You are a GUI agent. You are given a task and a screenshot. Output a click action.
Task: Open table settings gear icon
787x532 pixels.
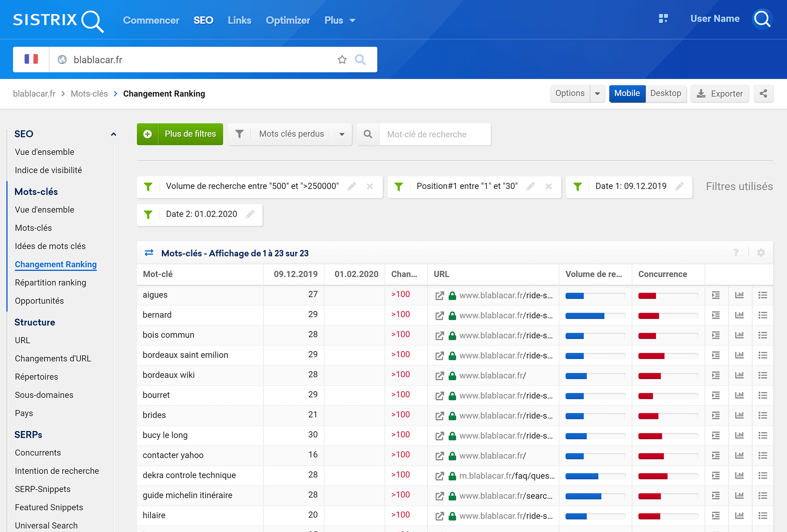tap(761, 253)
